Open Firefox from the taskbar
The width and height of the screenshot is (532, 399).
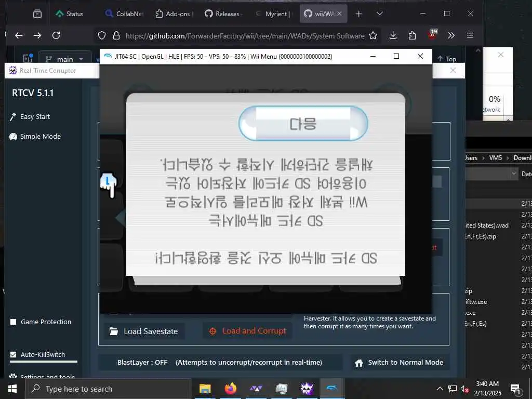click(x=230, y=389)
